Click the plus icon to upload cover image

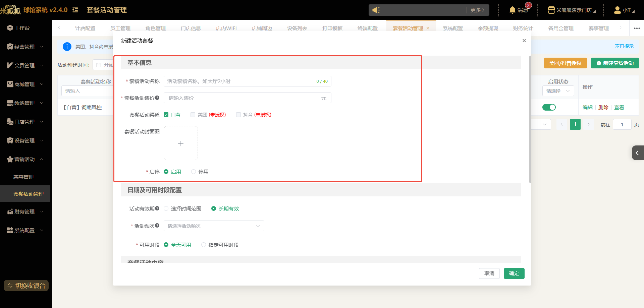point(181,143)
